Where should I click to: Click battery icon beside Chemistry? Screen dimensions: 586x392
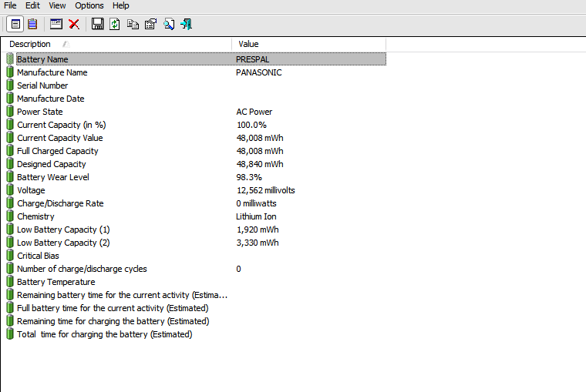point(10,216)
